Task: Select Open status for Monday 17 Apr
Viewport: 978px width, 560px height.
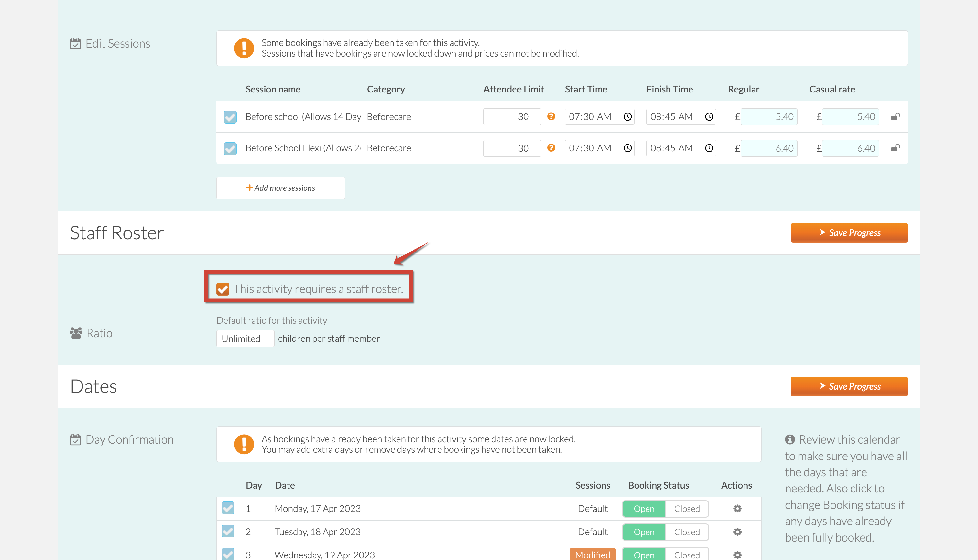Action: point(644,509)
